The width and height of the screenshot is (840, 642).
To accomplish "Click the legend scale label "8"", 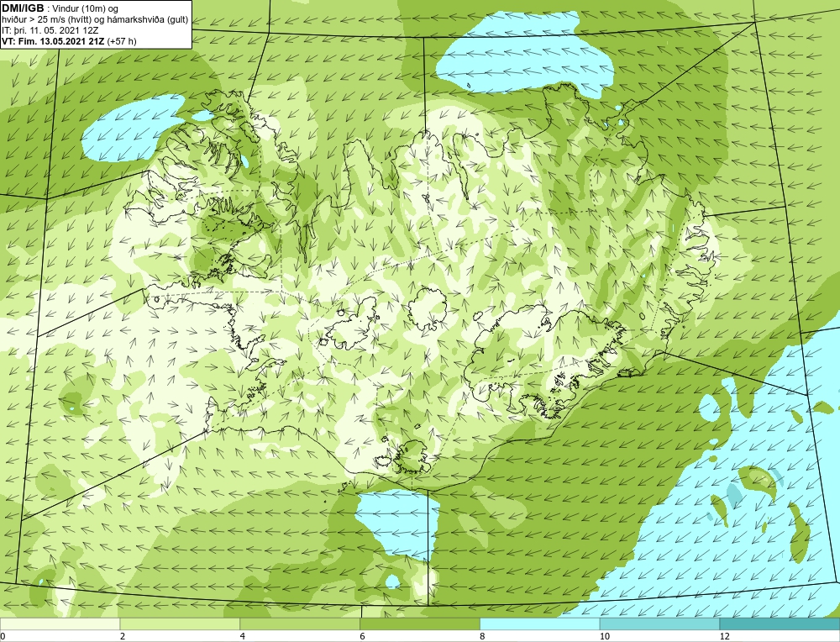I will [x=483, y=636].
